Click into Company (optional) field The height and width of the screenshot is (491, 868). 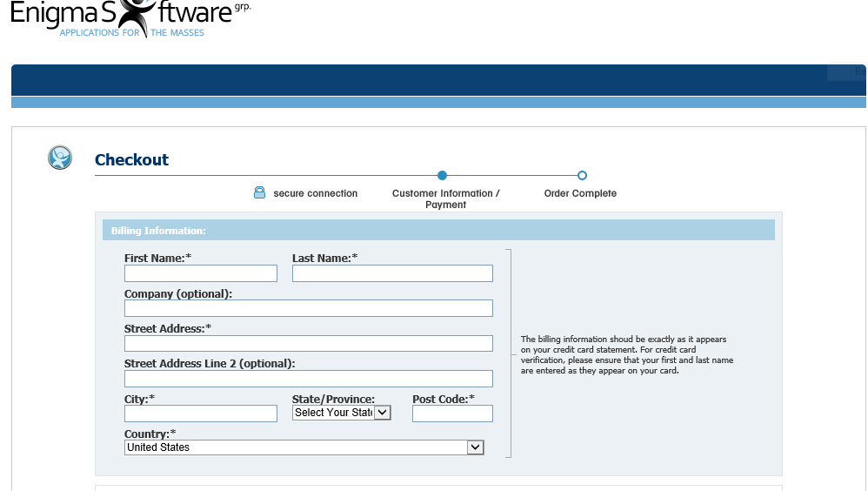click(309, 308)
